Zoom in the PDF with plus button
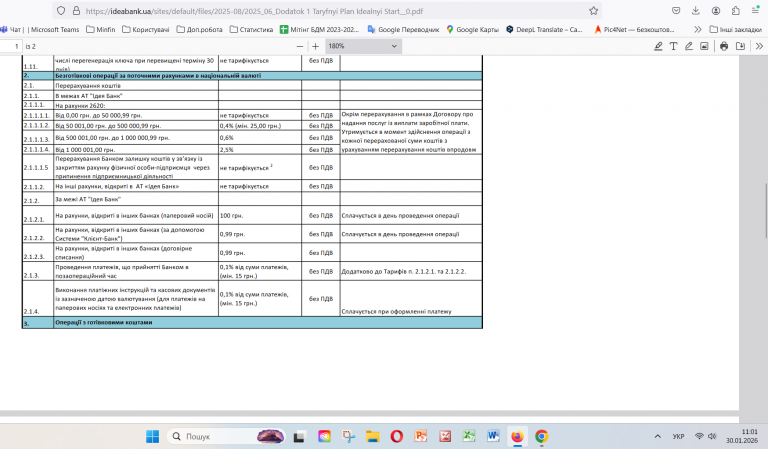 click(315, 46)
